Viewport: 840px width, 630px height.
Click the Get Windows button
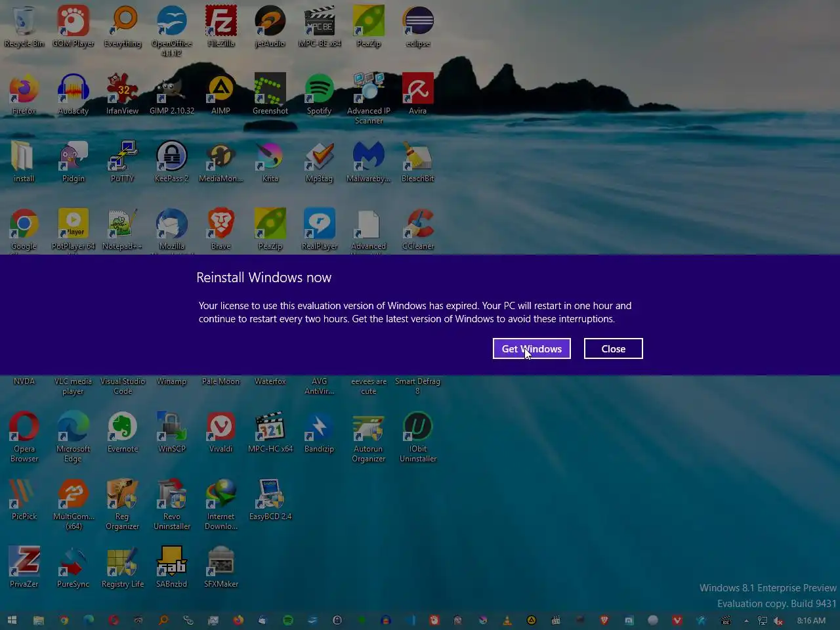click(x=532, y=348)
